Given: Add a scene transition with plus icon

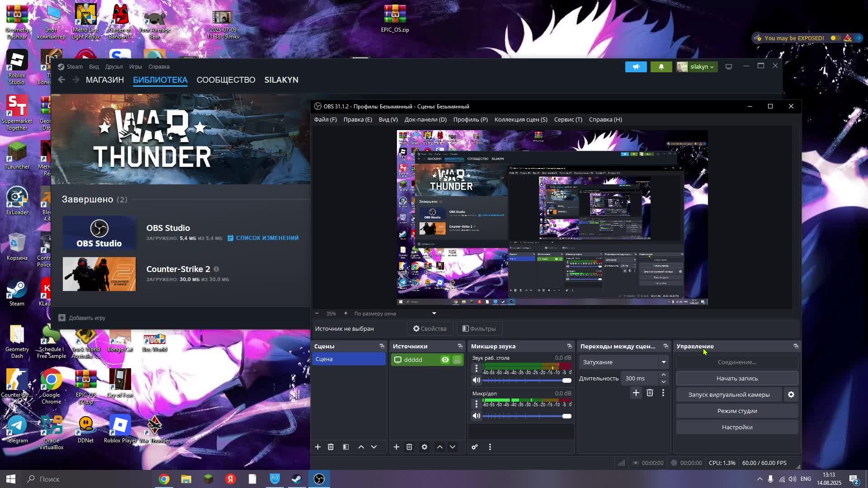Looking at the screenshot, I should tap(636, 393).
